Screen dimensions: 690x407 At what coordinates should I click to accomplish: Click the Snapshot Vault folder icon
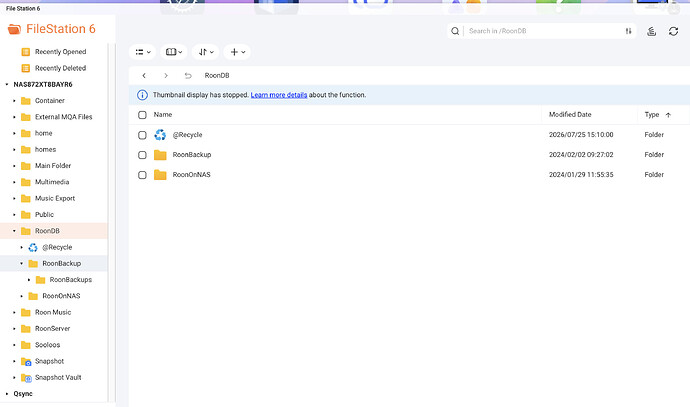click(x=26, y=378)
